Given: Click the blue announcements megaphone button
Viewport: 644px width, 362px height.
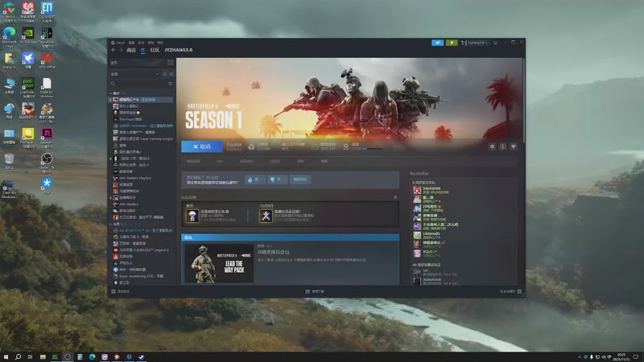Looking at the screenshot, I should [x=437, y=43].
